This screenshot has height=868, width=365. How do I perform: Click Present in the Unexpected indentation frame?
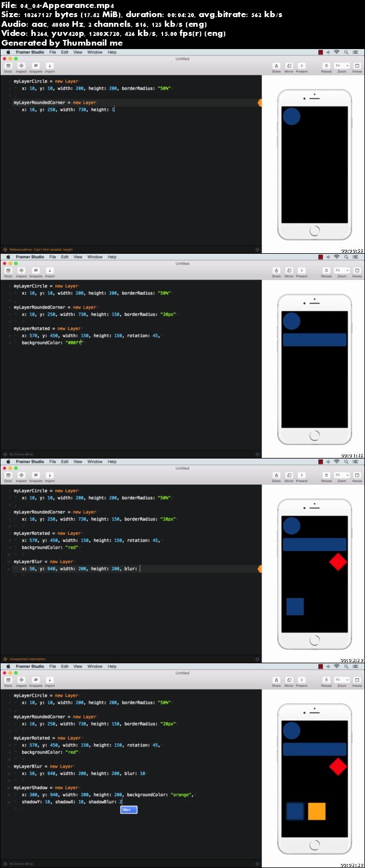point(302,477)
